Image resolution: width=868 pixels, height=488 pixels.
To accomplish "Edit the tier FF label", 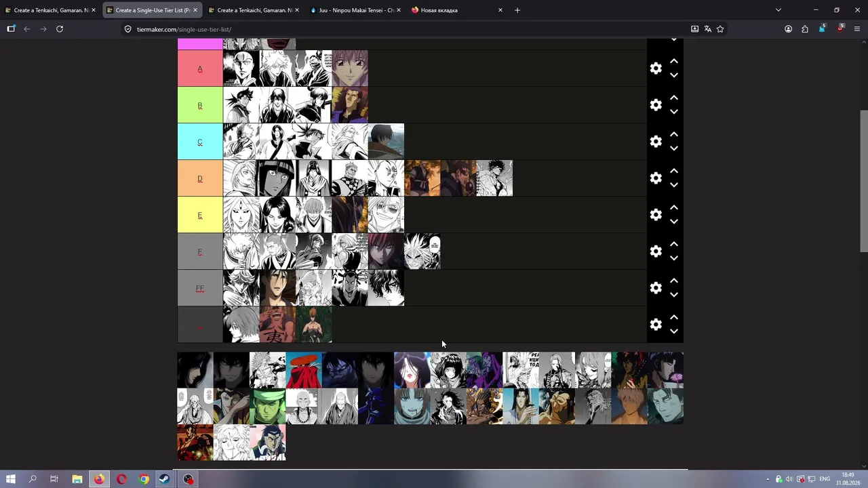I will click(x=200, y=289).
